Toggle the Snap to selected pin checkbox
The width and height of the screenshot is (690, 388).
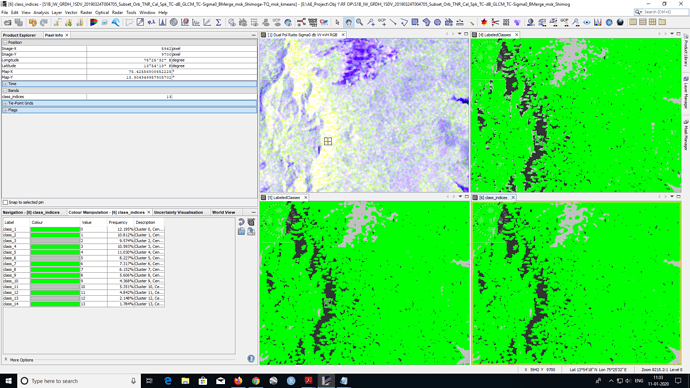pyautogui.click(x=5, y=202)
